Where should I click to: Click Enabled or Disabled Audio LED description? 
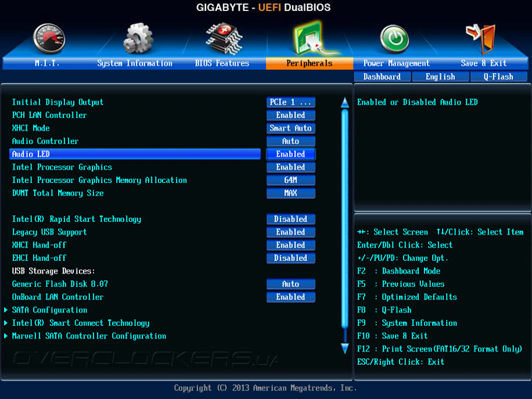tap(417, 102)
